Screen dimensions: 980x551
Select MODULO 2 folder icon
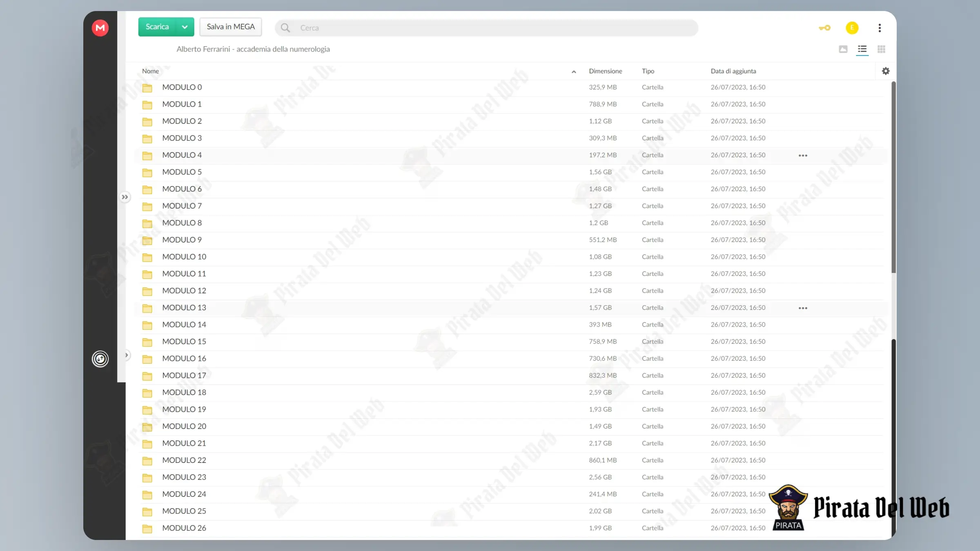[x=147, y=122]
